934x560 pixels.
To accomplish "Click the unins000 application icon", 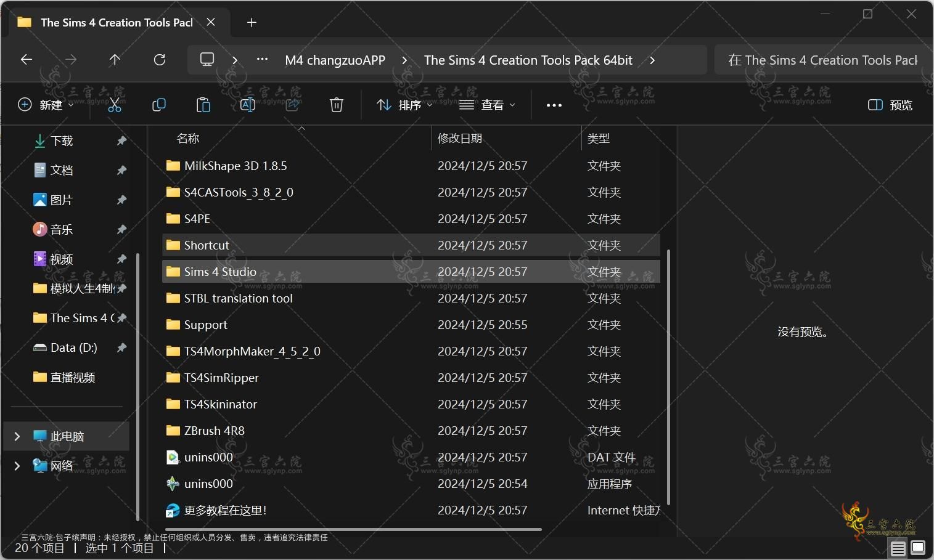I will [x=173, y=484].
